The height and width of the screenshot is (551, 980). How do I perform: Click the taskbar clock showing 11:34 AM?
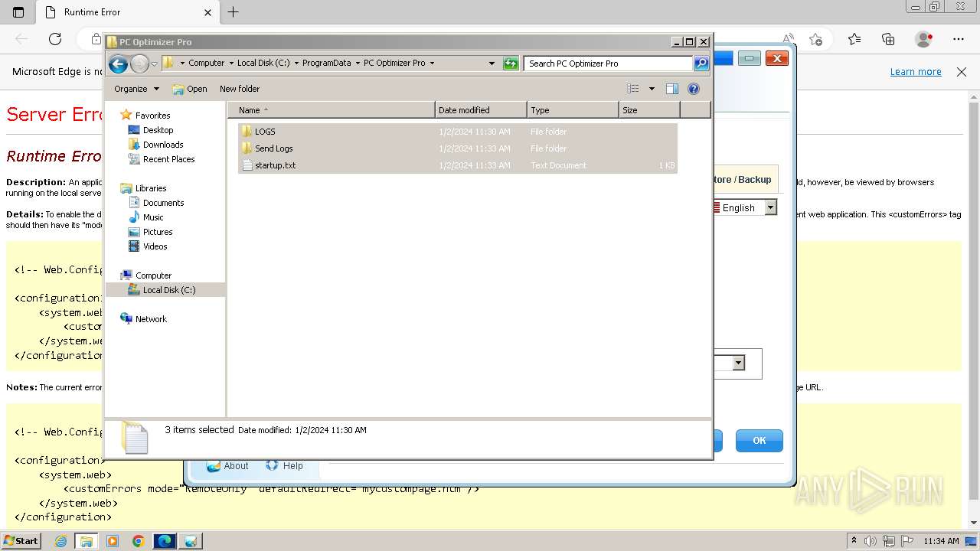click(x=941, y=541)
